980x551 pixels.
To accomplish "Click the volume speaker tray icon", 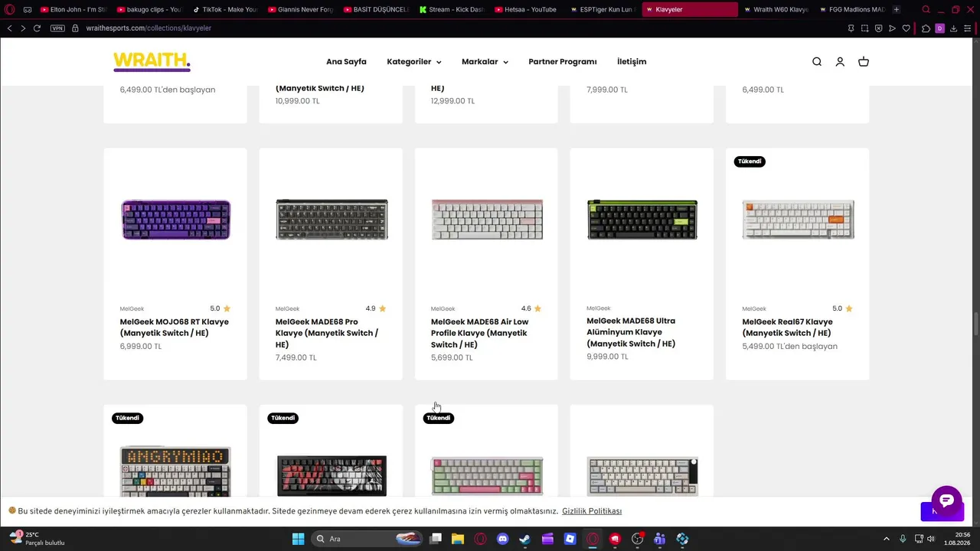I will click(931, 539).
